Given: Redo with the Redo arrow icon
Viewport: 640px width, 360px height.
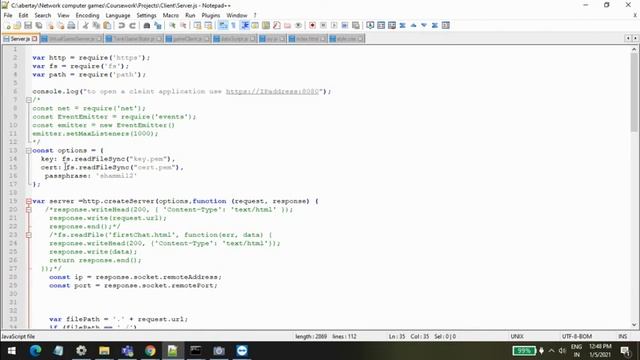Looking at the screenshot, I should pyautogui.click(x=132, y=26).
